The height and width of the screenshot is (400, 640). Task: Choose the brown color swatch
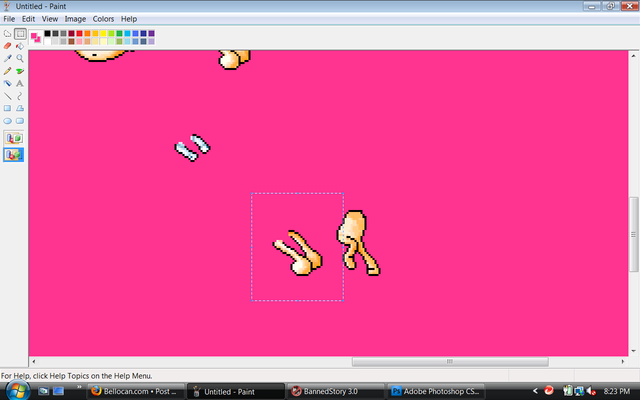[x=71, y=41]
